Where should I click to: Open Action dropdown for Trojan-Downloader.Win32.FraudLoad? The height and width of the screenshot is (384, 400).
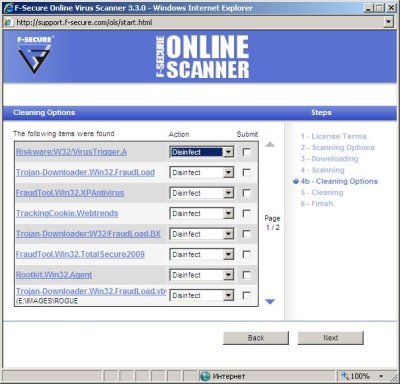click(x=228, y=173)
